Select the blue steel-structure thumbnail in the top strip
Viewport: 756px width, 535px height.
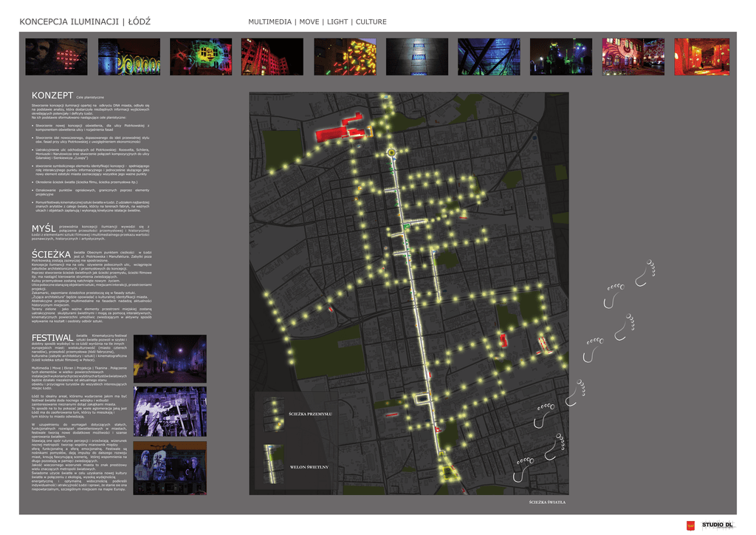pos(489,57)
